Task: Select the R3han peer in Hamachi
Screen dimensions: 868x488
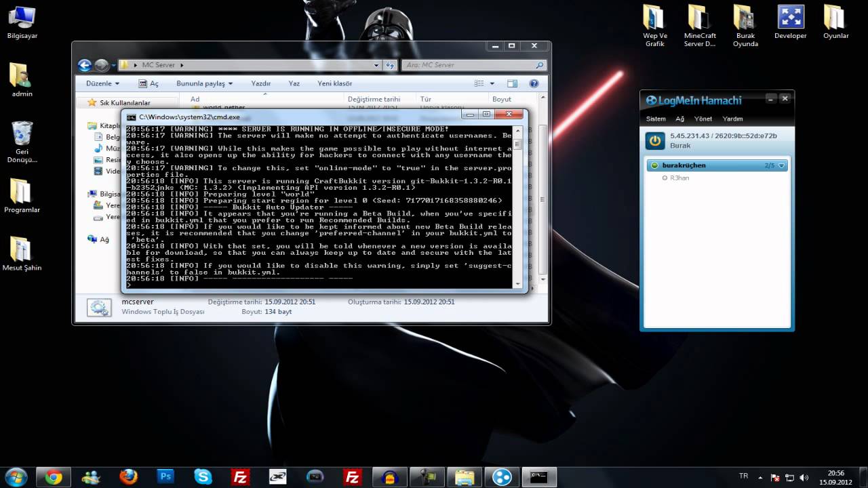Action: [x=679, y=178]
